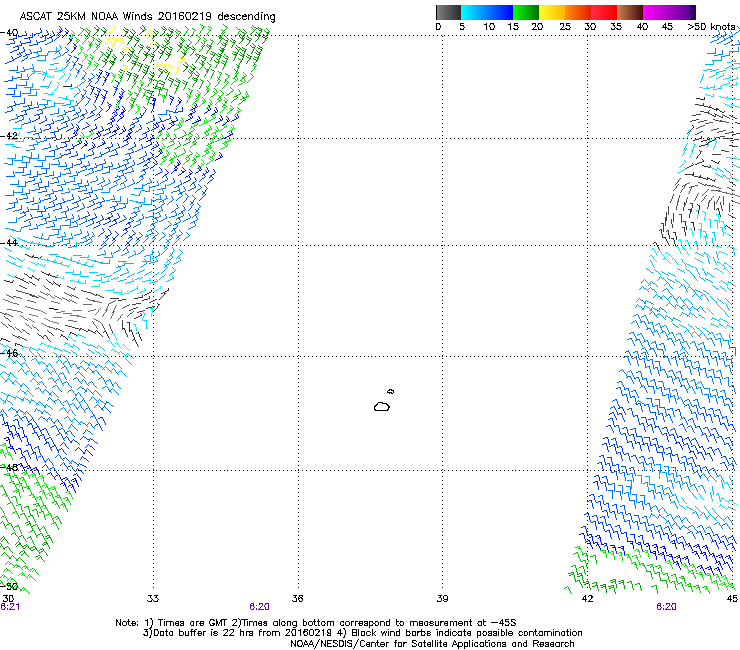Click the brown 35-40 knots legend swatch
Image resolution: width=740 pixels, height=650 pixels.
click(x=630, y=12)
